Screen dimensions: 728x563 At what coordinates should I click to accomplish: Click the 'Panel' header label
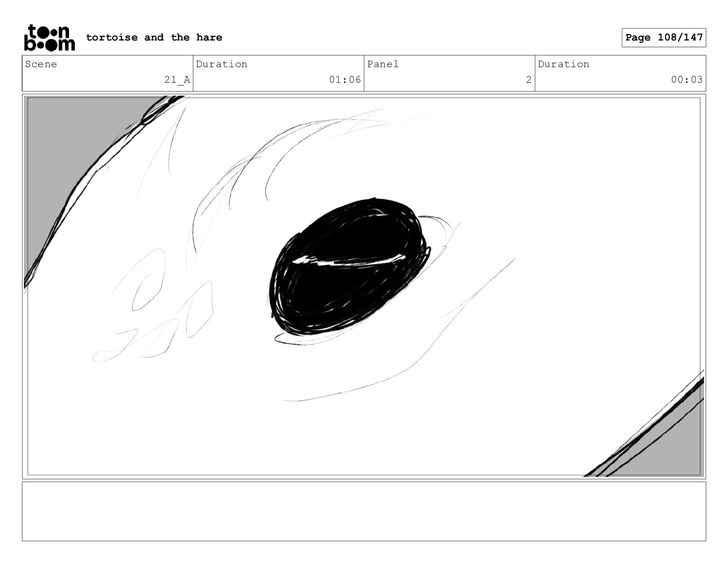383,64
